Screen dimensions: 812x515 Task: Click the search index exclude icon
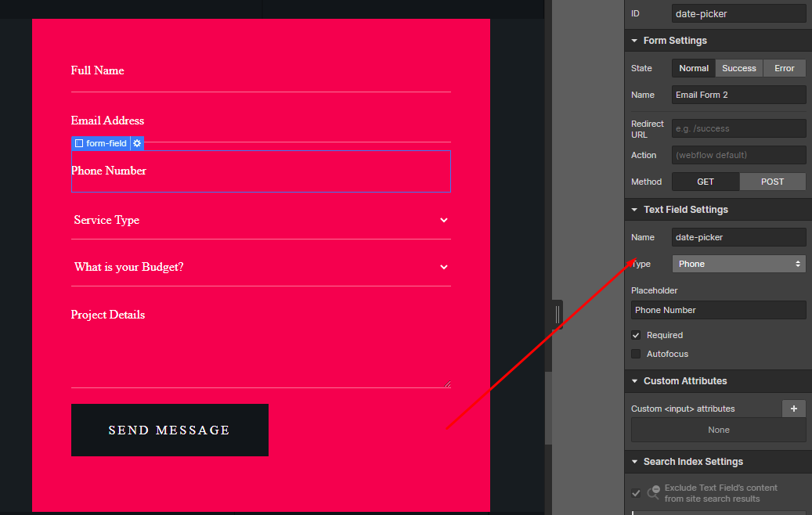(653, 493)
